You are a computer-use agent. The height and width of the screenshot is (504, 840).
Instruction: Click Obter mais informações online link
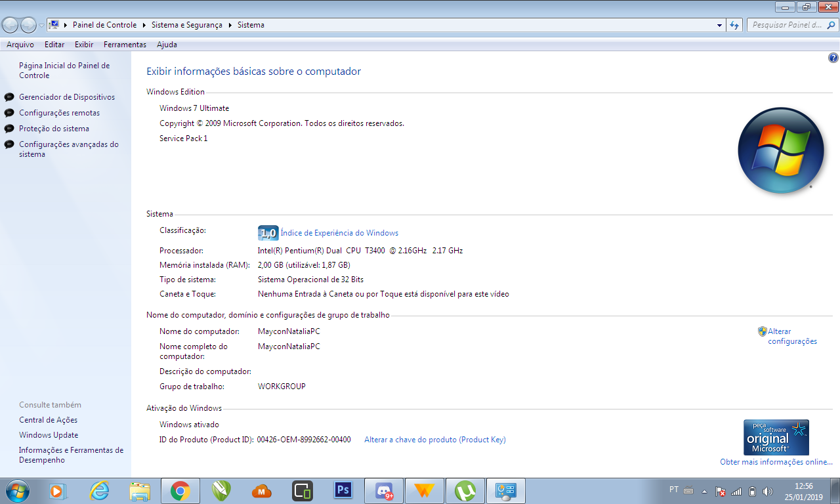click(x=776, y=462)
